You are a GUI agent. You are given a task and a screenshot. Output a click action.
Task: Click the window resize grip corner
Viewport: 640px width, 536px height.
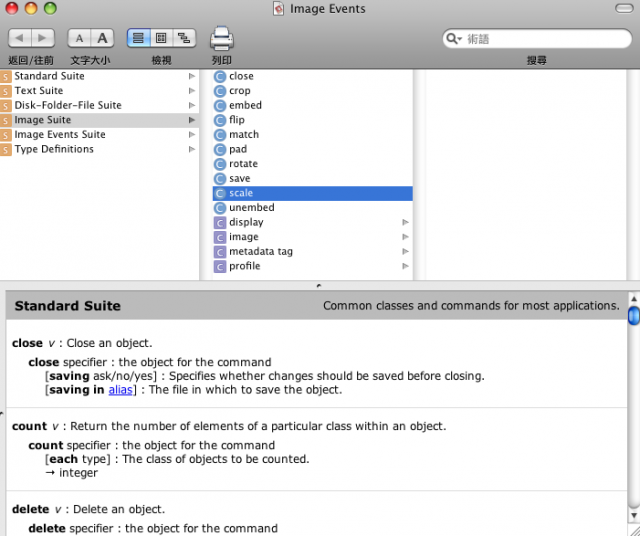click(634, 530)
